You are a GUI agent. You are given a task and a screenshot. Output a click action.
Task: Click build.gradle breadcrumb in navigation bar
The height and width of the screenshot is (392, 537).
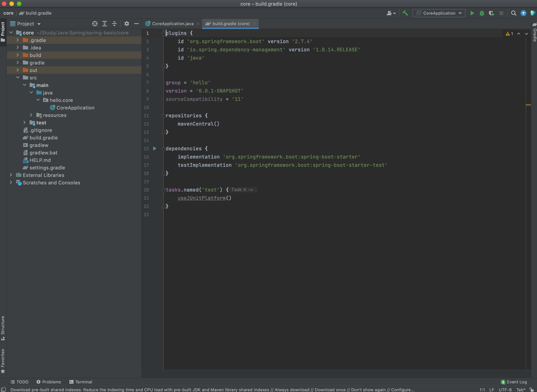35,13
